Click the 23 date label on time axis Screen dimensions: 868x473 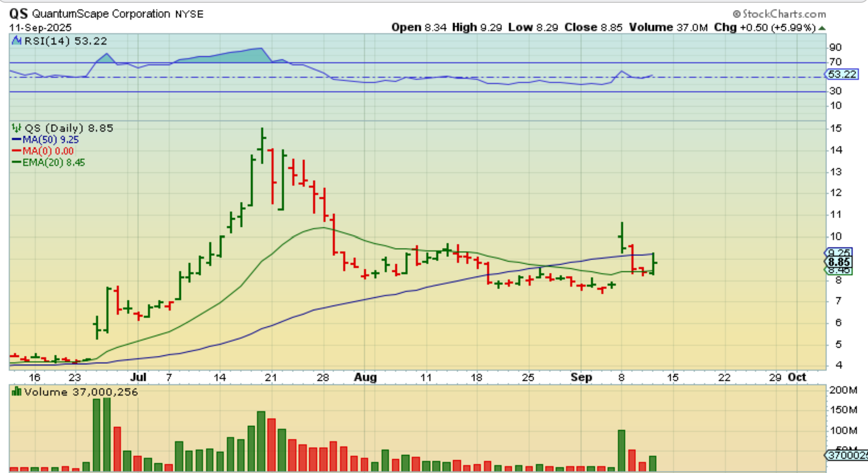pyautogui.click(x=75, y=378)
